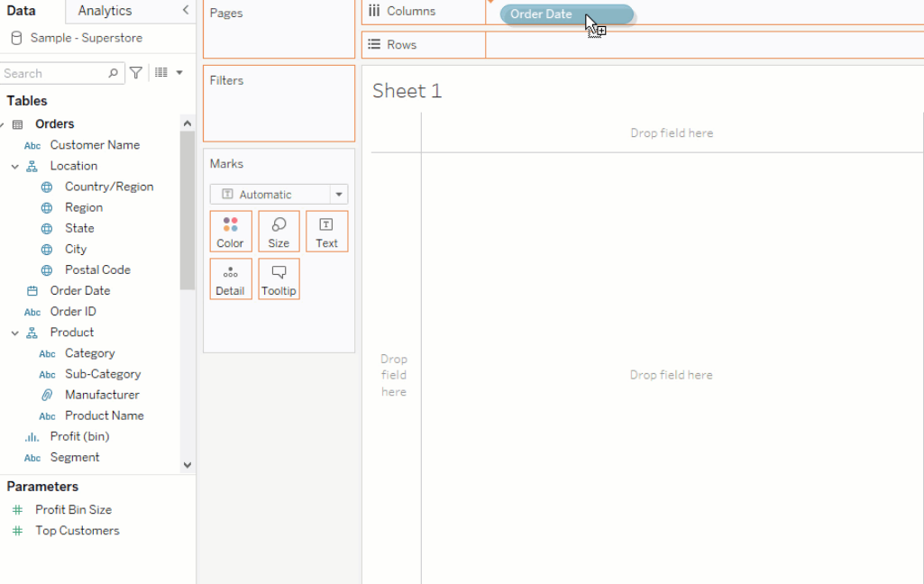Image resolution: width=924 pixels, height=584 pixels.
Task: Click the Color button on the Marks card
Action: click(x=230, y=231)
